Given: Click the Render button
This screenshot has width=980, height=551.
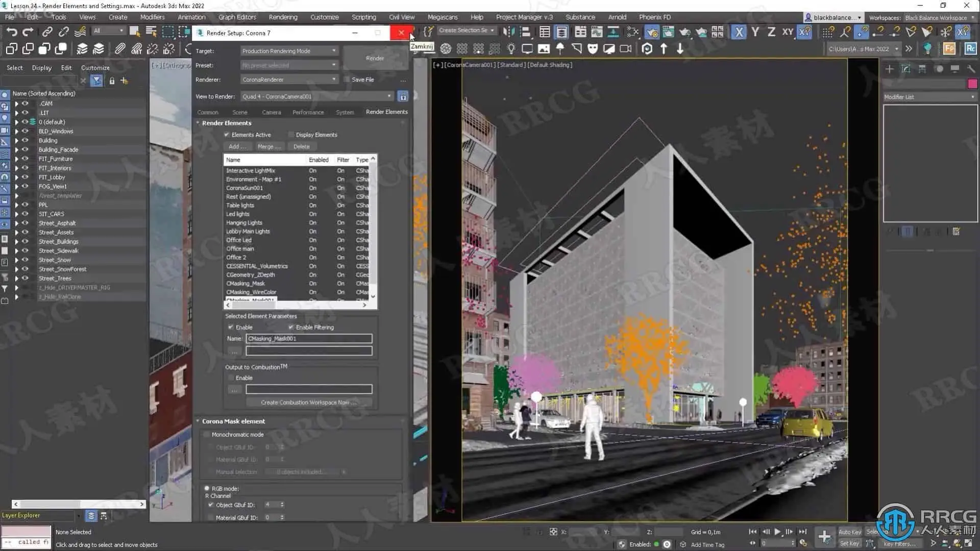Looking at the screenshot, I should tap(375, 58).
